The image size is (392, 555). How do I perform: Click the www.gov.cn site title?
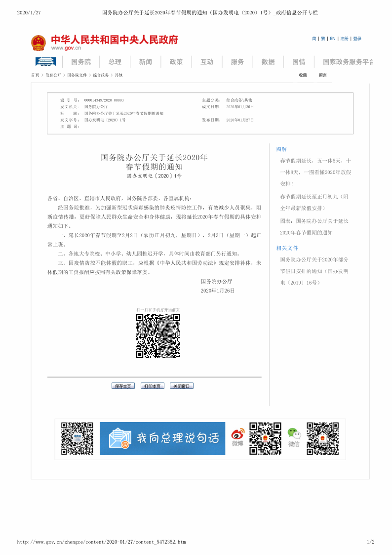[66, 48]
